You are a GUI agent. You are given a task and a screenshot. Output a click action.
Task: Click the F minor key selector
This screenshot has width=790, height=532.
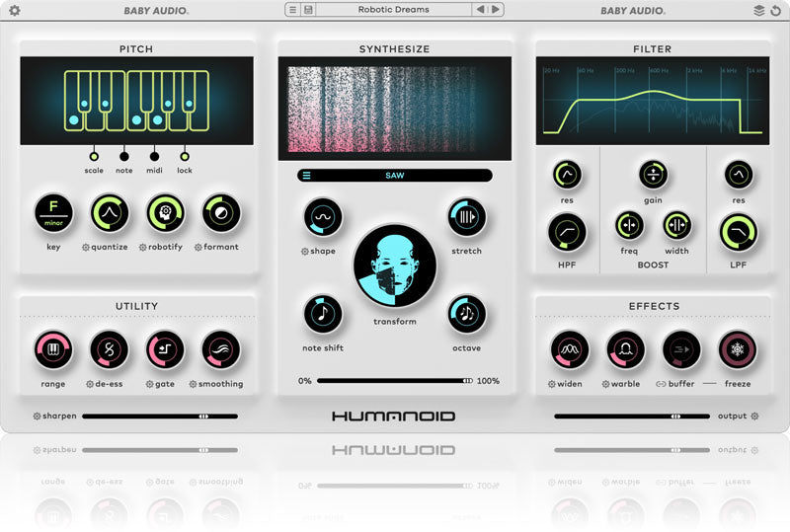53,213
